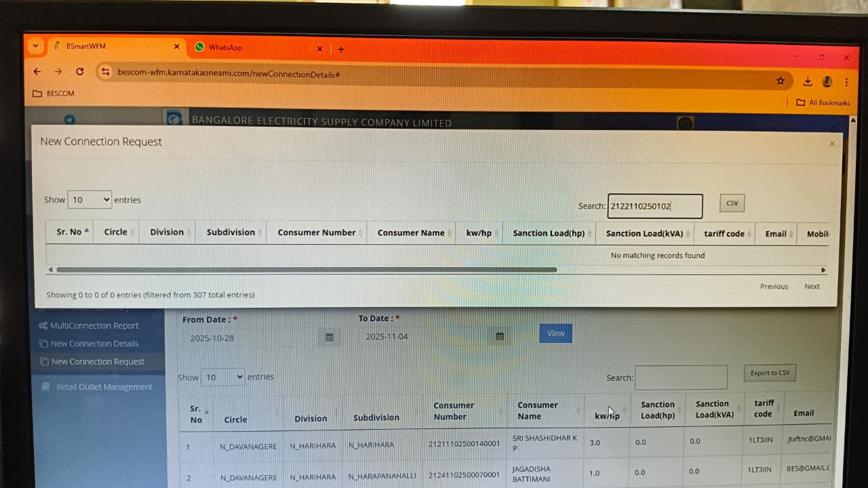The width and height of the screenshot is (868, 488).
Task: Open the browser downloads icon
Action: click(x=808, y=81)
